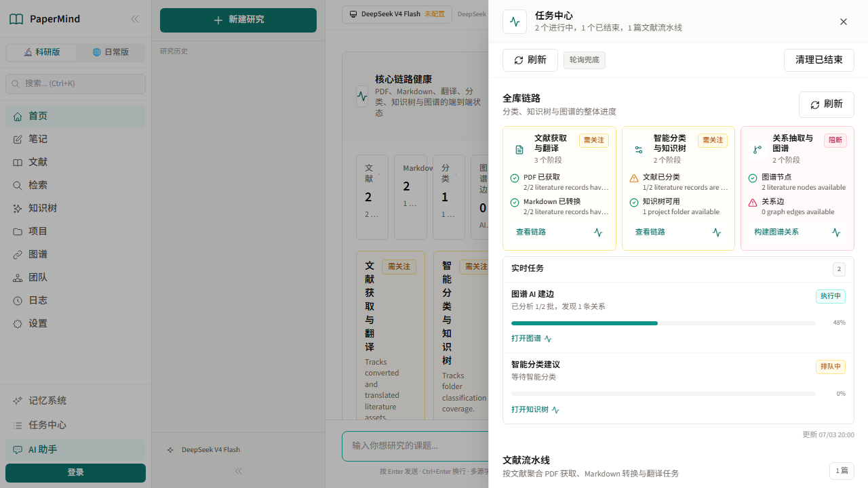Screen dimensions: 868x488
Task: Click the 日志 clock icon in sidebar
Action: 18,301
